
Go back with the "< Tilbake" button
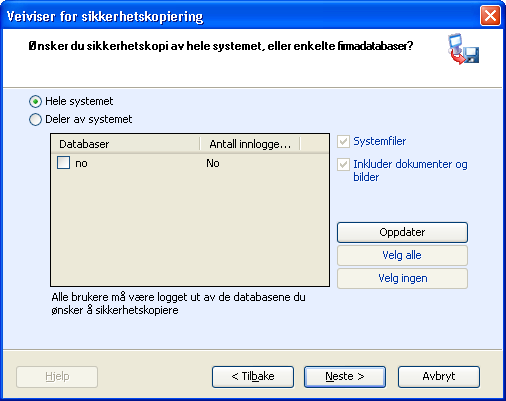coord(253,377)
